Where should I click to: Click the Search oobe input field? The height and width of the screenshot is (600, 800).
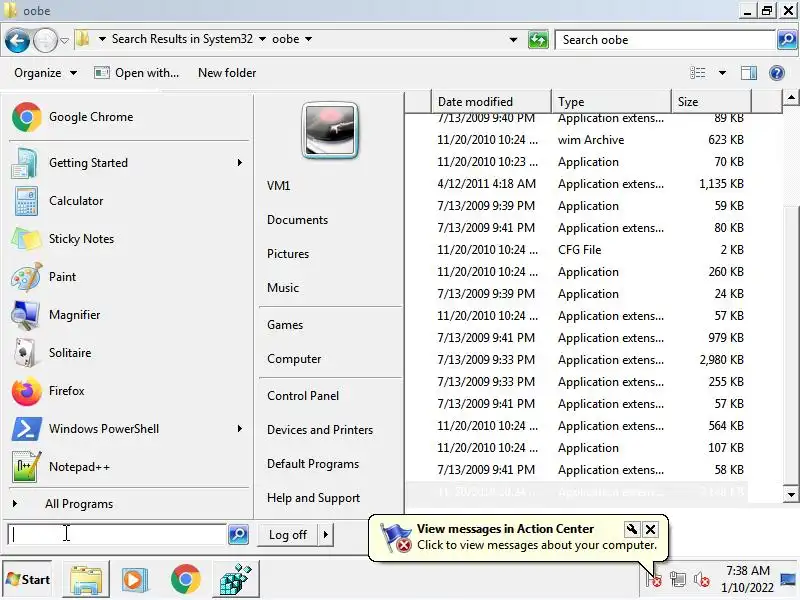tap(665, 40)
